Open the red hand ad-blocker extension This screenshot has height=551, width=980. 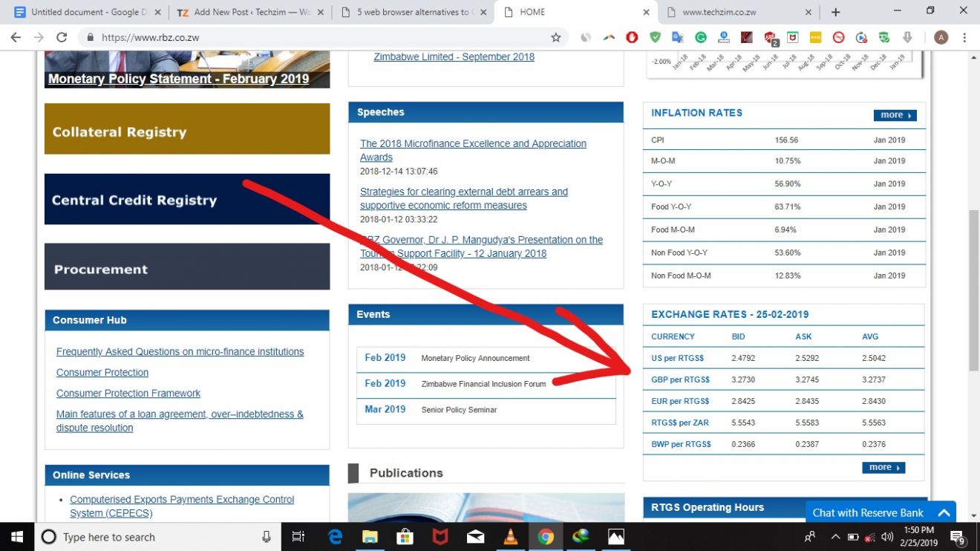click(x=632, y=37)
